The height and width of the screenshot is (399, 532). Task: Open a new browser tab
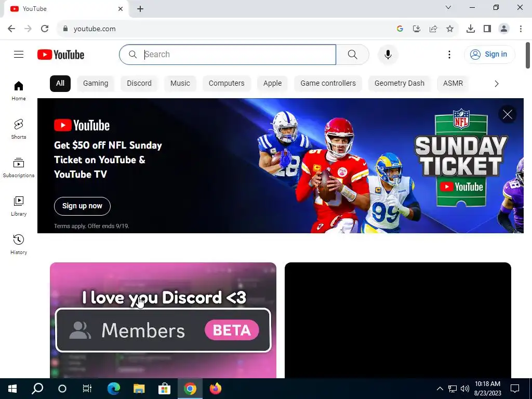(140, 9)
